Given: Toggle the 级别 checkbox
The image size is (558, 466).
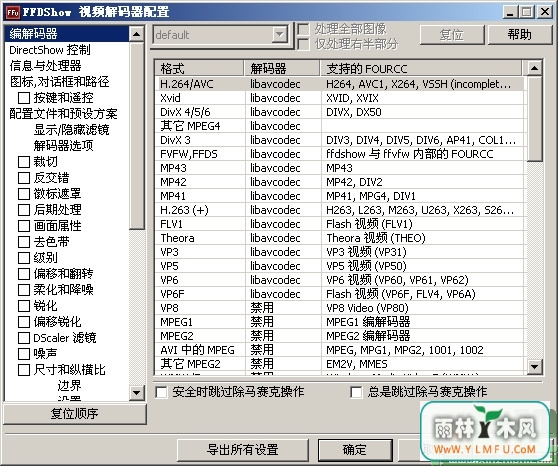Looking at the screenshot, I should [x=24, y=258].
